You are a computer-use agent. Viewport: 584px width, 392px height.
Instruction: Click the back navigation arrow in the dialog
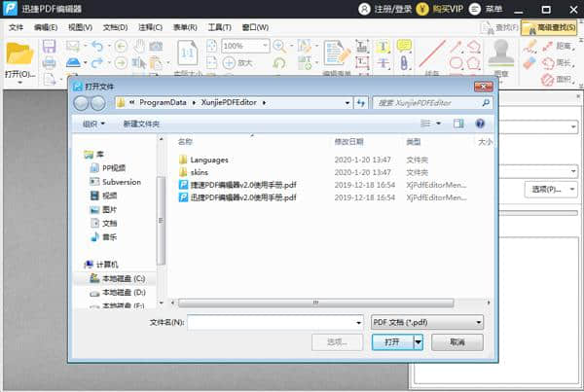point(83,102)
